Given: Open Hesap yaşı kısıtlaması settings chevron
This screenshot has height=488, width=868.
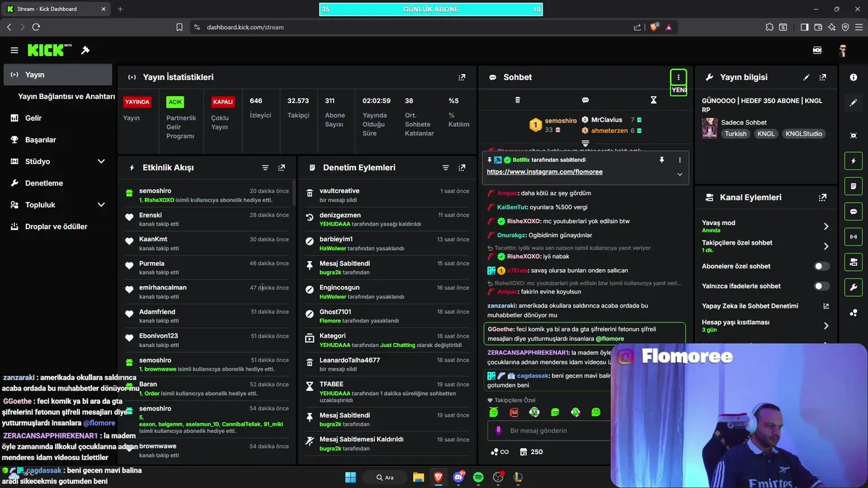Looking at the screenshot, I should tap(826, 326).
